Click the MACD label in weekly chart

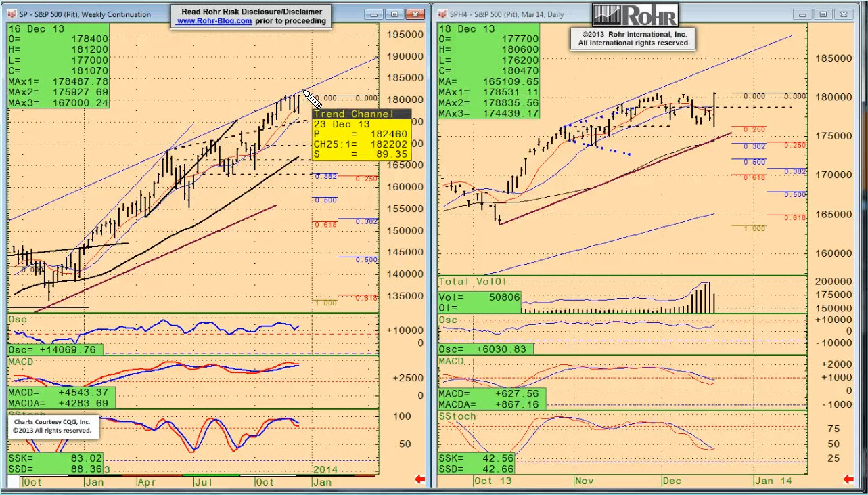[x=22, y=362]
